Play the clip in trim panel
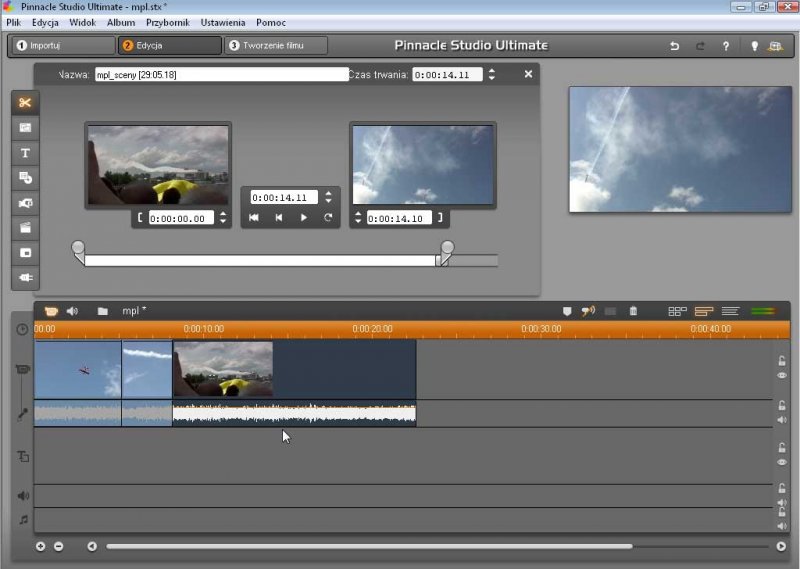The image size is (800, 569). (304, 218)
